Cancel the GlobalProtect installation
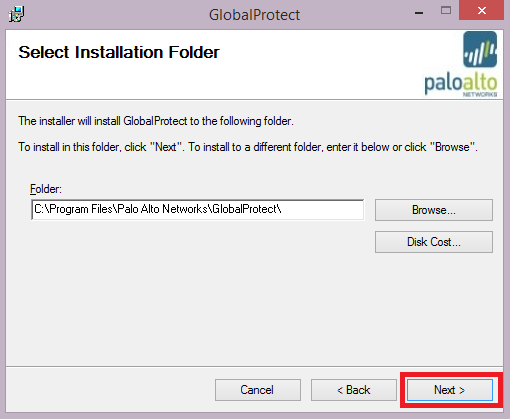 258,390
